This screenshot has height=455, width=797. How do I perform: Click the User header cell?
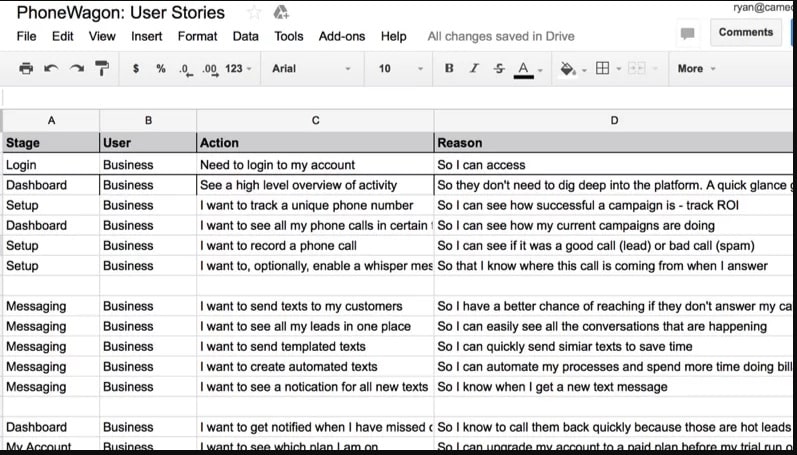(x=148, y=143)
